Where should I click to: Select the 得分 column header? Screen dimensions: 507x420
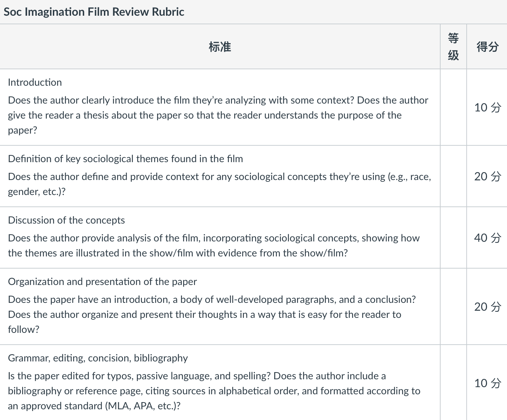[x=487, y=47]
